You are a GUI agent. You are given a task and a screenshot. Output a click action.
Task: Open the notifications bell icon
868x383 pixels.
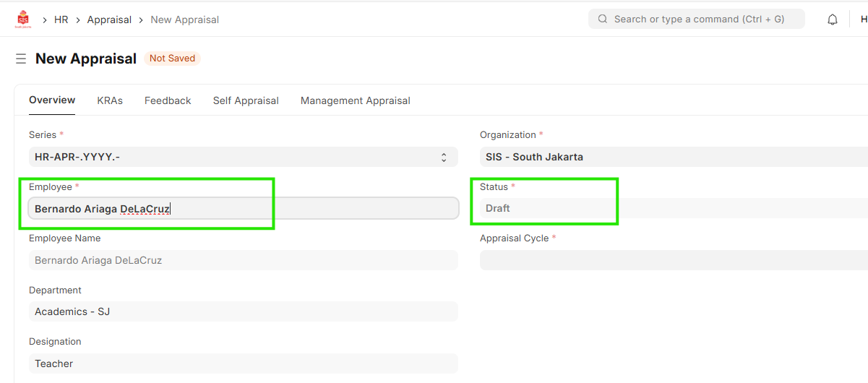833,20
